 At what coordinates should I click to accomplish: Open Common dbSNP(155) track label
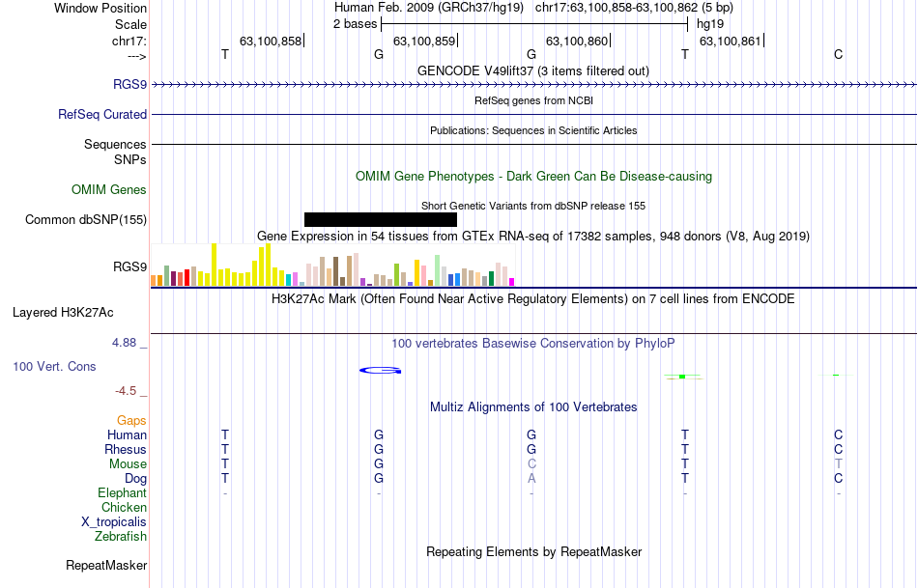(86, 219)
